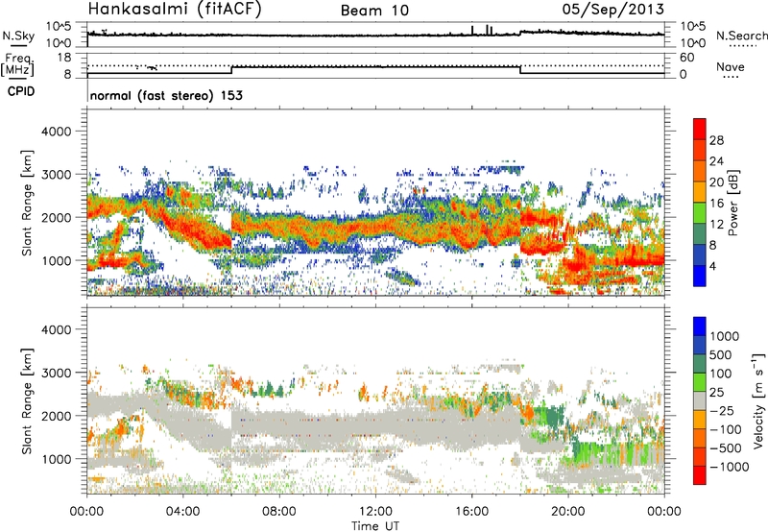
Task: Select the Velocity [m s-1] colorbar title
Action: tap(758, 400)
